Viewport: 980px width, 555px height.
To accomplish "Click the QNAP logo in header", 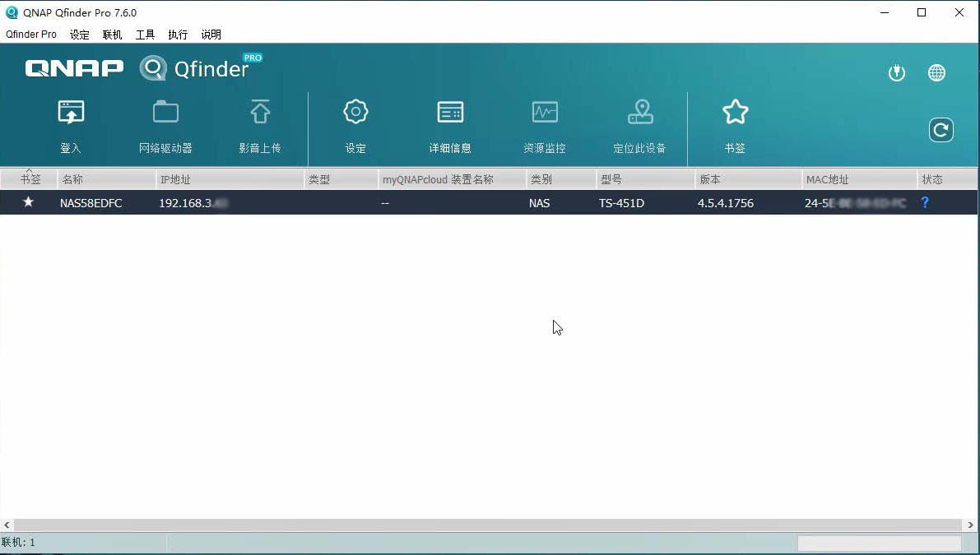I will click(74, 68).
